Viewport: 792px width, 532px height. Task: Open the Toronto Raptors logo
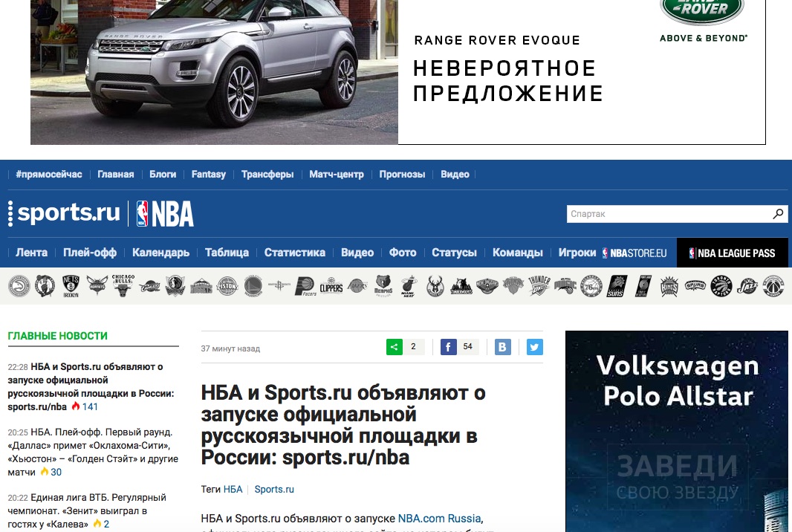click(x=721, y=286)
